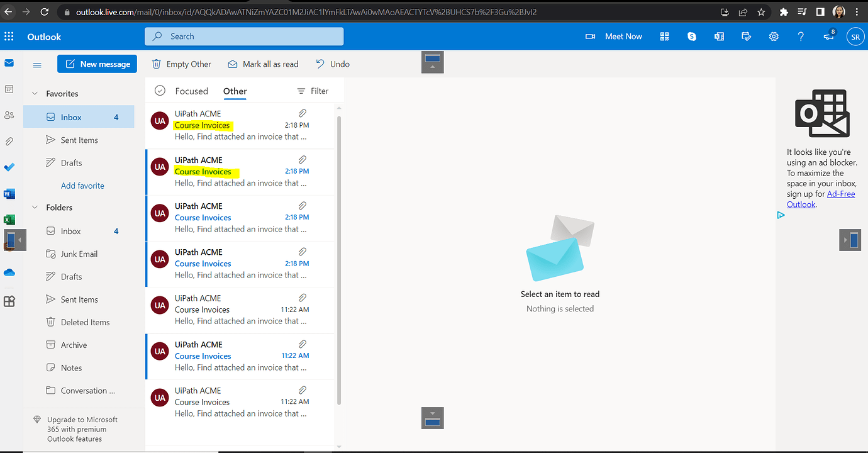Collapse the Folders section
Screen dimensions: 868x453
(35, 207)
